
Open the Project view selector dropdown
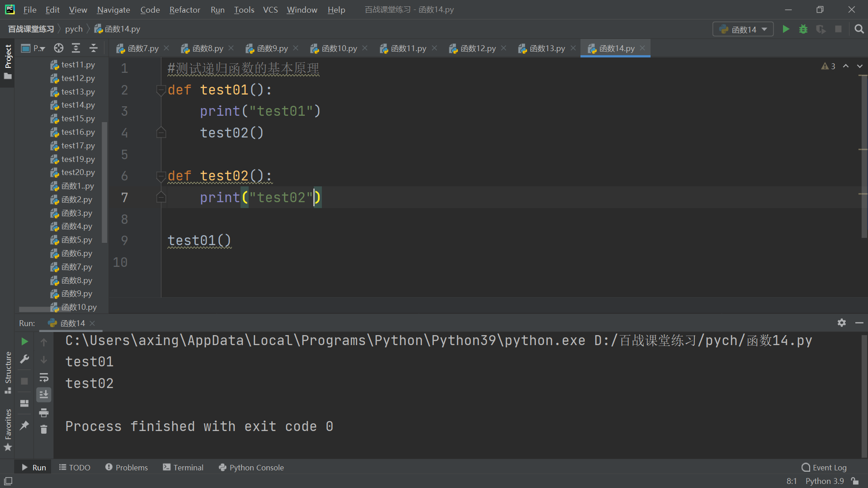pyautogui.click(x=33, y=48)
